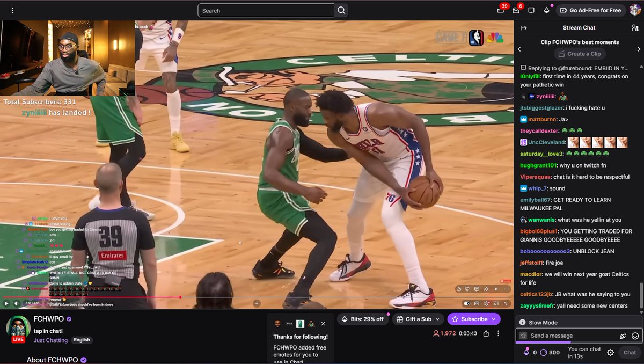Open the three-dot menu in top navigation
The height and width of the screenshot is (364, 644).
point(12,10)
